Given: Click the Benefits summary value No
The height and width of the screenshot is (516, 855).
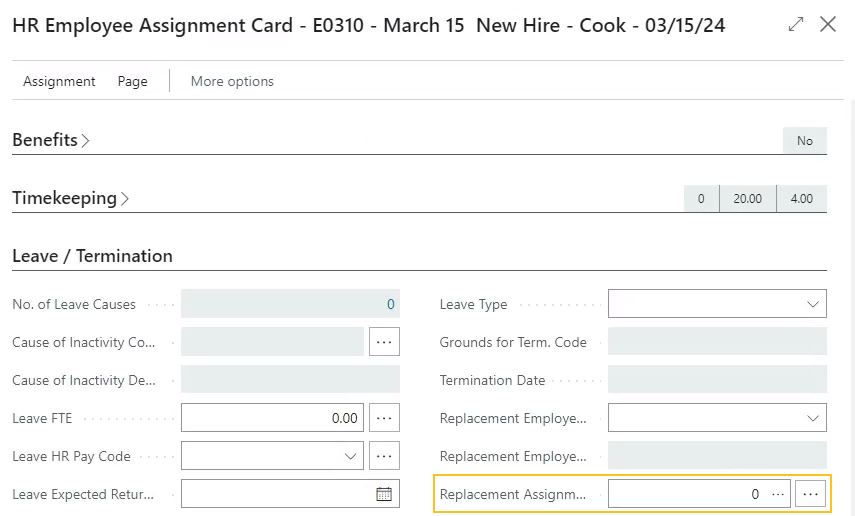Looking at the screenshot, I should (805, 141).
